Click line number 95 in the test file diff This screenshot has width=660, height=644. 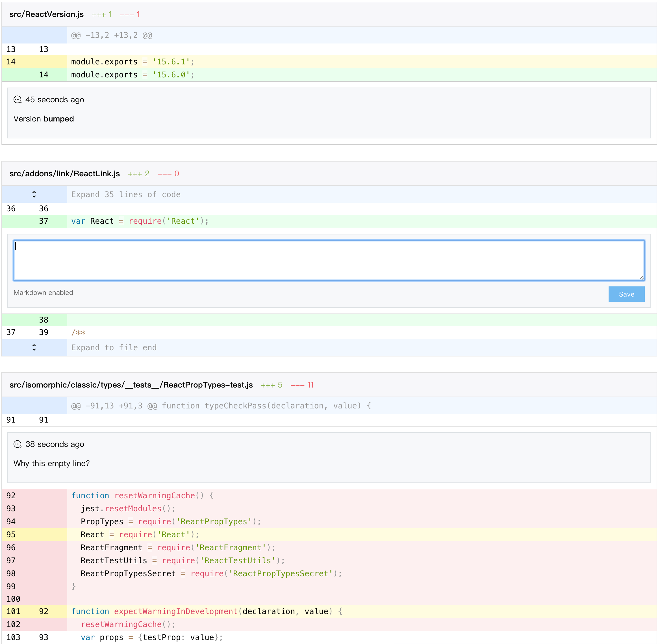pyautogui.click(x=11, y=534)
